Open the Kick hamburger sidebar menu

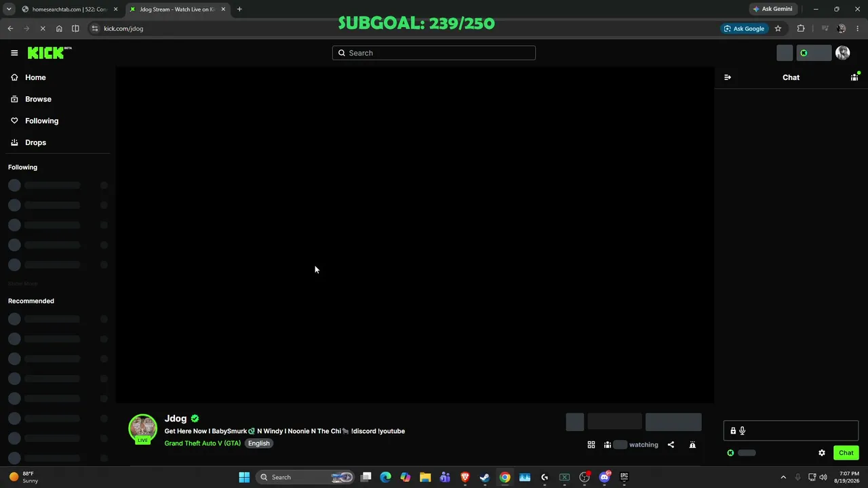[14, 53]
